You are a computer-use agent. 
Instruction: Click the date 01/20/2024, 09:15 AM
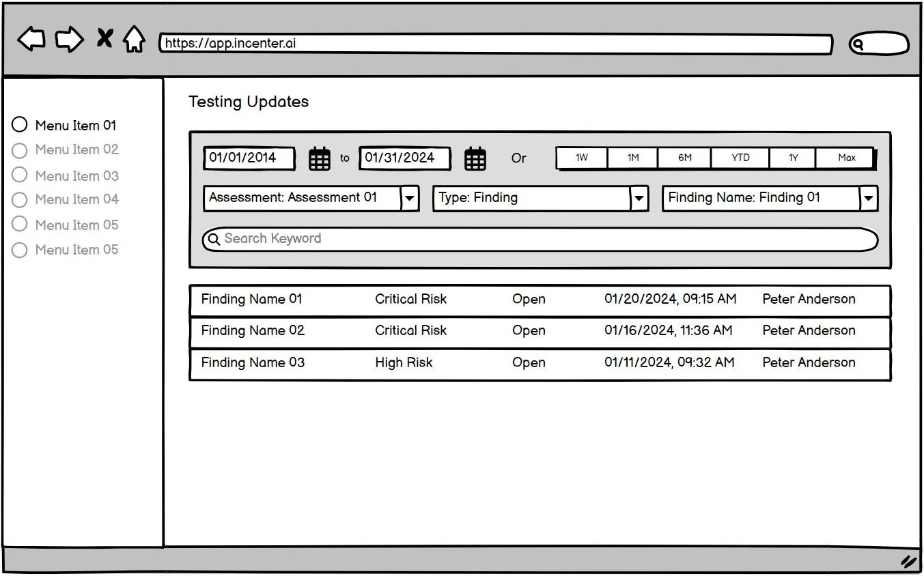pos(671,299)
